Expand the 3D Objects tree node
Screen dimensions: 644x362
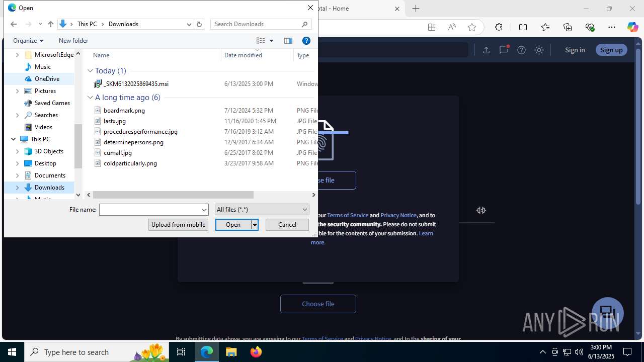pyautogui.click(x=18, y=151)
